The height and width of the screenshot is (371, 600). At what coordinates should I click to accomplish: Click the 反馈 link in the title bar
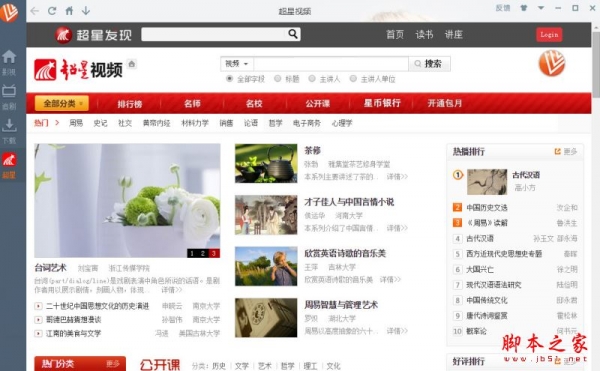tap(503, 8)
